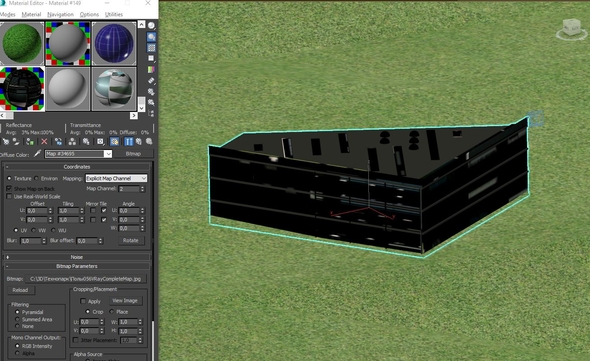590x361 pixels.
Task: Open the Utilities menu
Action: point(114,14)
